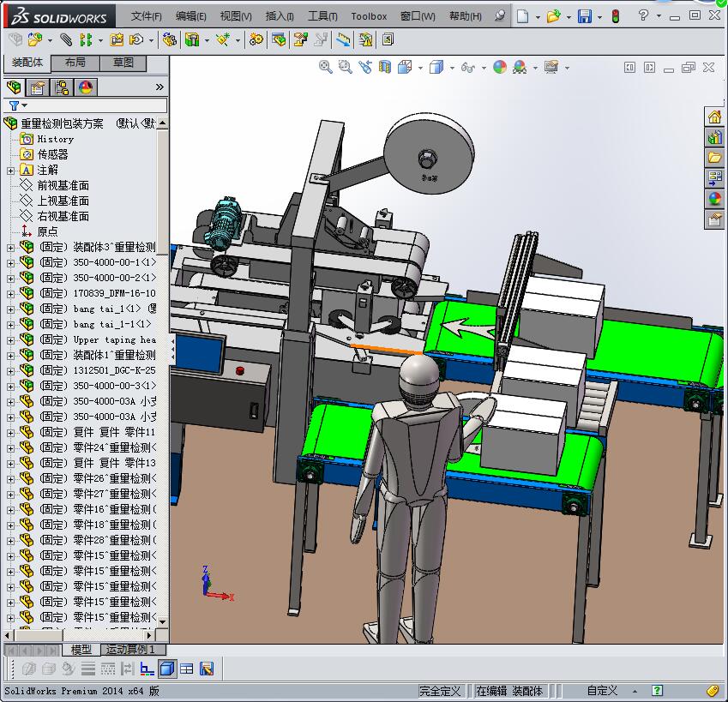Image resolution: width=728 pixels, height=702 pixels.
Task: Switch to the PropertyManager panel tab icon
Action: (37, 87)
